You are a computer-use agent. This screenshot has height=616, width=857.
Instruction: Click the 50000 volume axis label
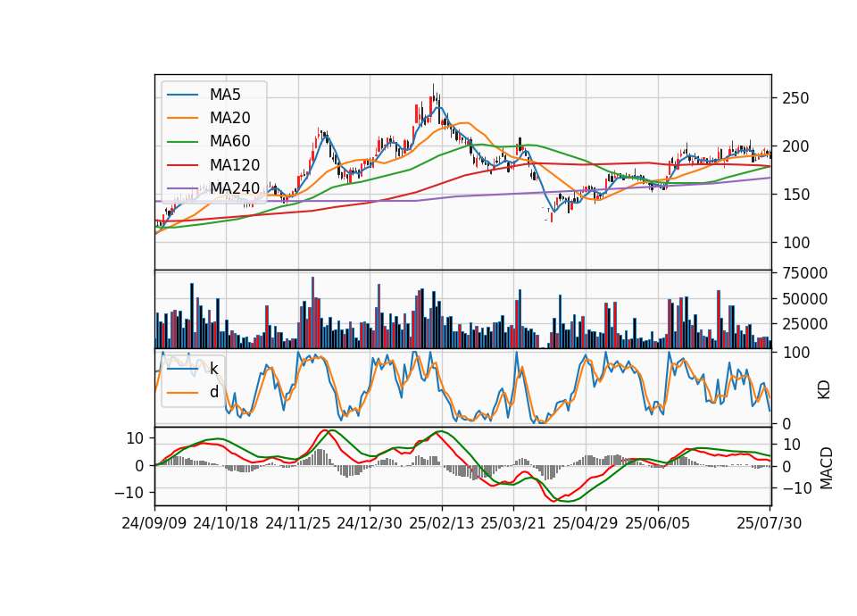coord(805,299)
